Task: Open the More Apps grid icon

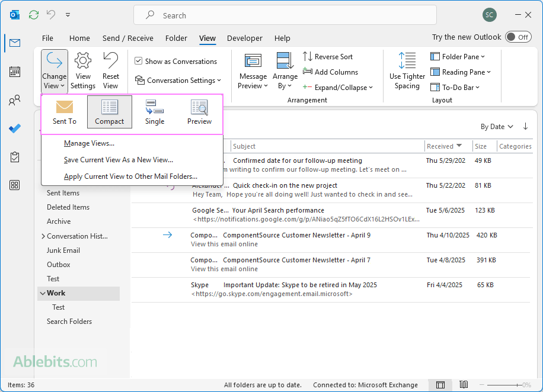Action: pyautogui.click(x=15, y=185)
